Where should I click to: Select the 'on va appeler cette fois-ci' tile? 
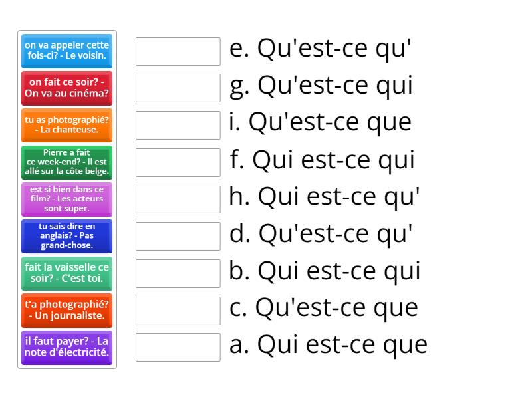point(67,51)
